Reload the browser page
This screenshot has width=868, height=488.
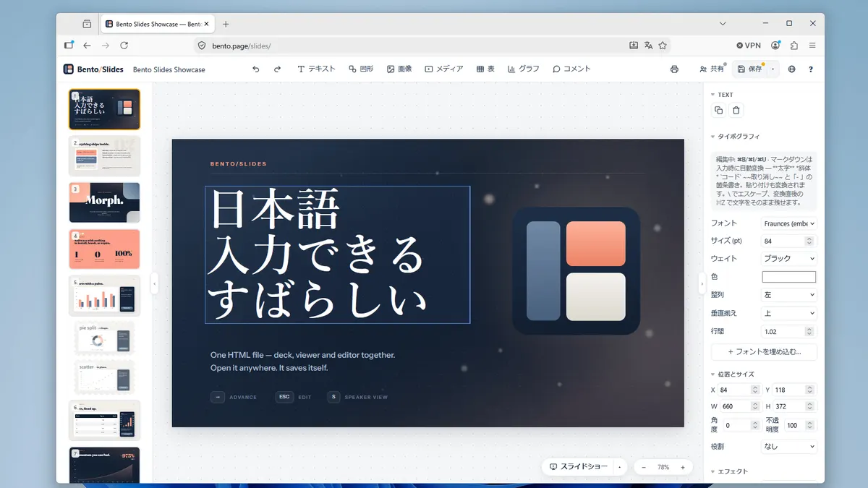click(x=124, y=45)
